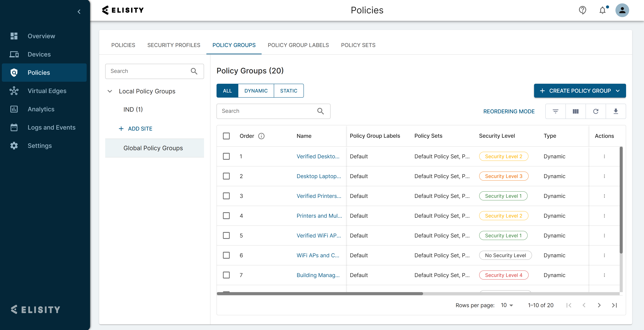Check the box for Verified Deskto... row

(226, 156)
